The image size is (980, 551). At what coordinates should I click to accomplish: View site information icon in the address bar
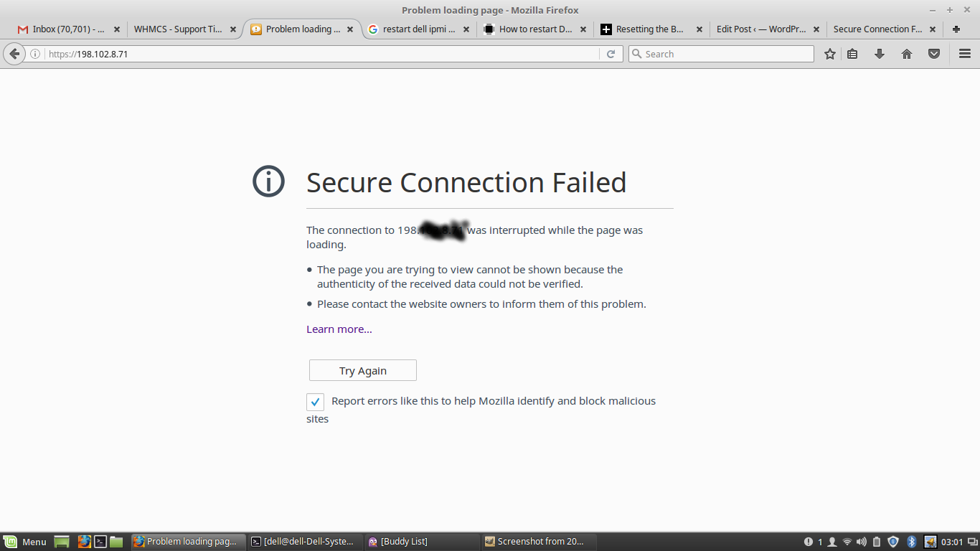click(x=35, y=54)
